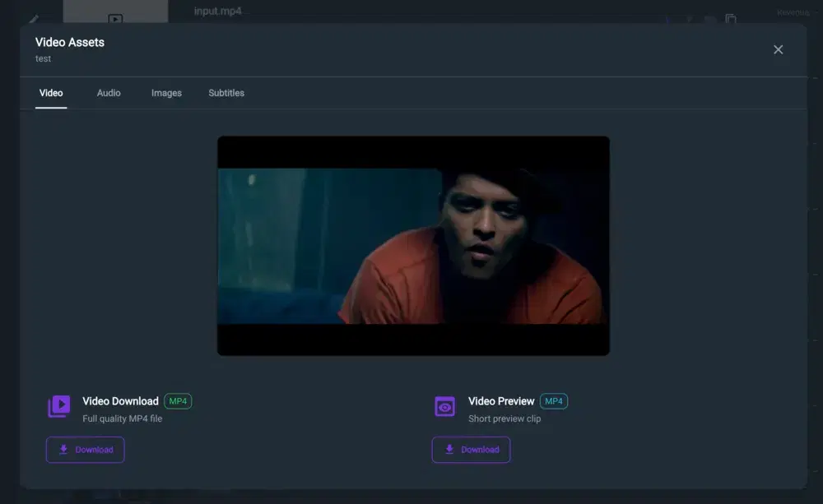Download the full quality MP4 video
Image resolution: width=823 pixels, height=504 pixels.
point(85,450)
